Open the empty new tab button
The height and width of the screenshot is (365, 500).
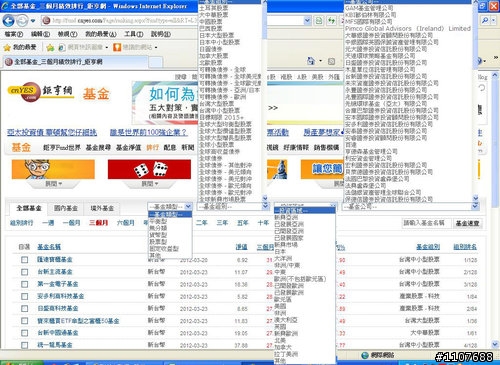pos(156,62)
